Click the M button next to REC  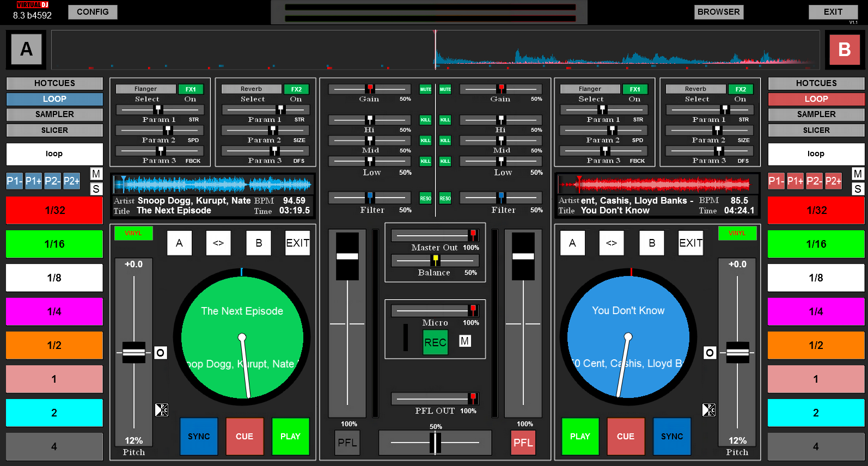pos(464,341)
